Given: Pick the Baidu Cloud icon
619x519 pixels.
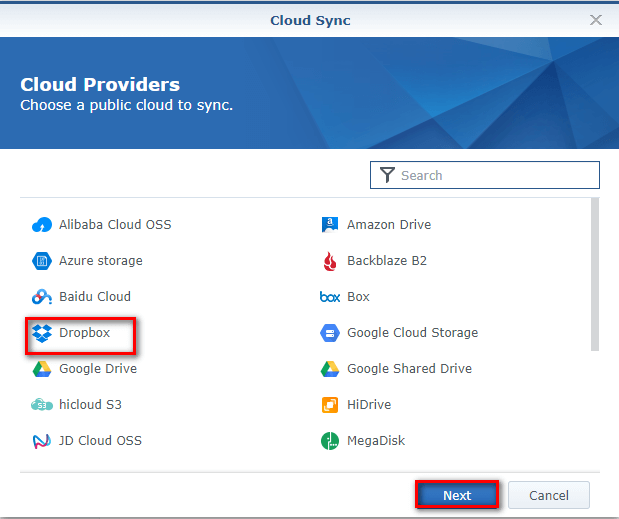Looking at the screenshot, I should (x=41, y=297).
